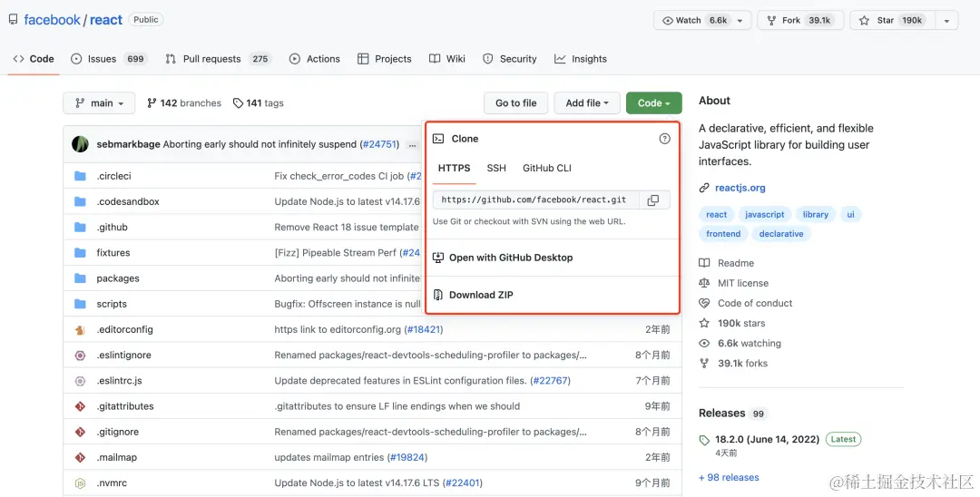980x497 pixels.
Task: Click the packages folder icon
Action: point(80,278)
